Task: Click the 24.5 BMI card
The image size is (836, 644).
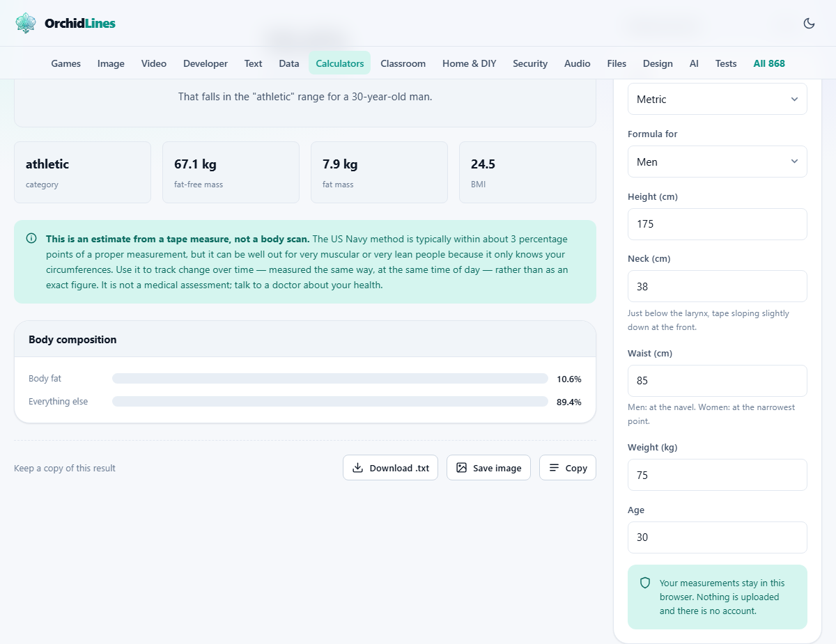Action: point(527,173)
